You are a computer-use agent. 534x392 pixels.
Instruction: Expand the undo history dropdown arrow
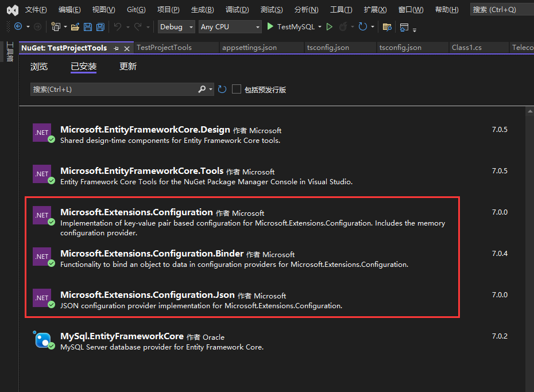point(128,27)
